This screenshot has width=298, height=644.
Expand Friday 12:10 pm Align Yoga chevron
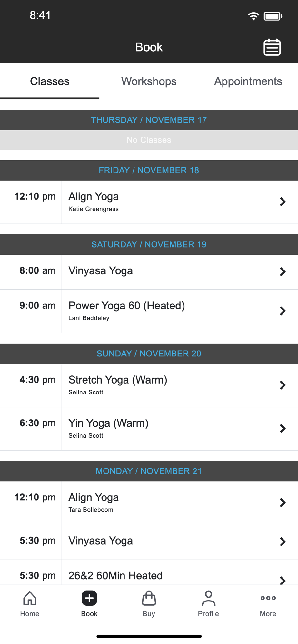(283, 202)
